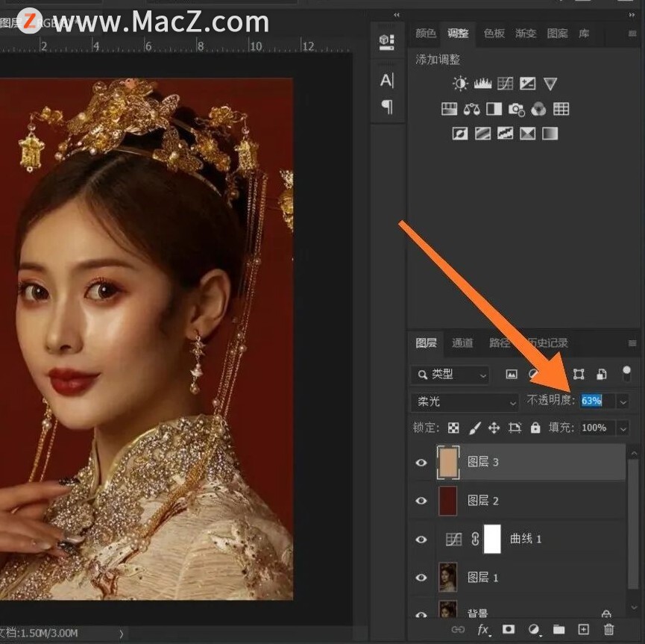The image size is (645, 644).
Task: Collapse the icon dock panel arrows
Action: click(x=397, y=15)
